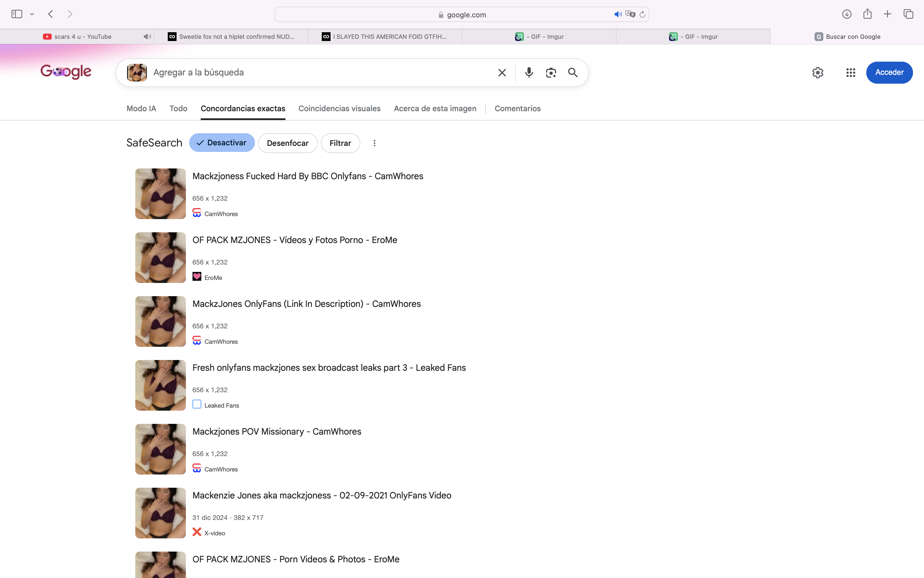Image resolution: width=924 pixels, height=578 pixels.
Task: Submit with the magnifying glass search icon
Action: click(573, 73)
